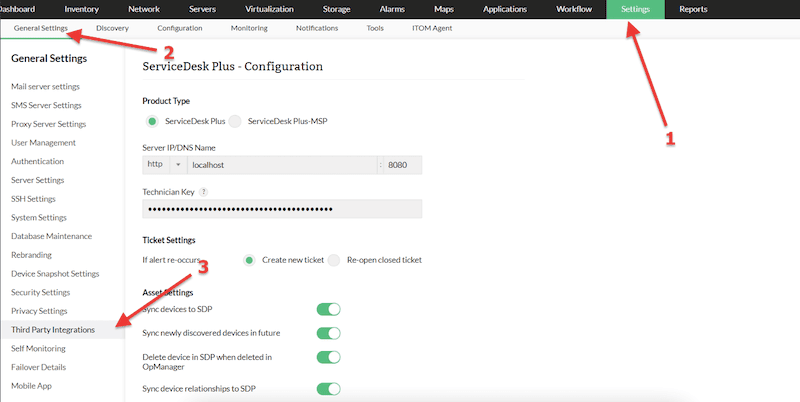Open Failover Details
Viewport: 800px width, 402px height.
click(39, 367)
